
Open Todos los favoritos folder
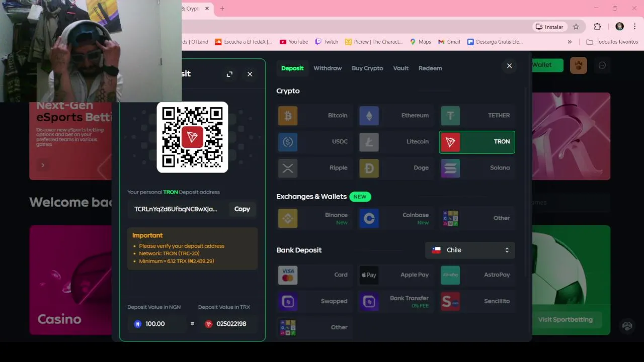(x=612, y=42)
